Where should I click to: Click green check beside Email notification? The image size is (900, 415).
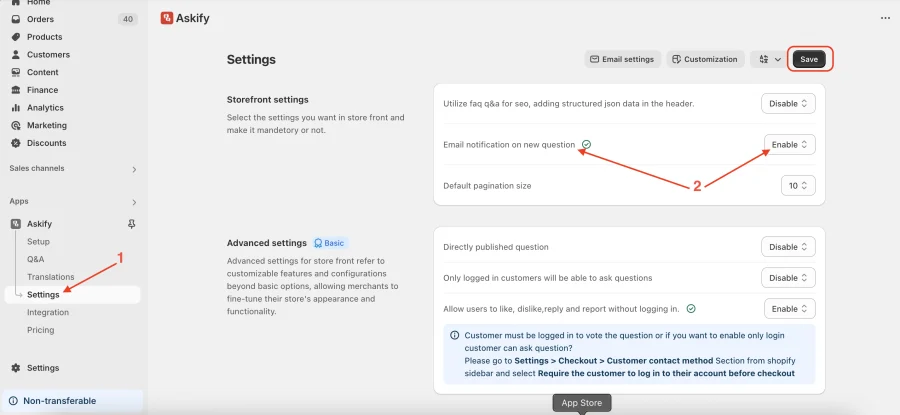586,145
